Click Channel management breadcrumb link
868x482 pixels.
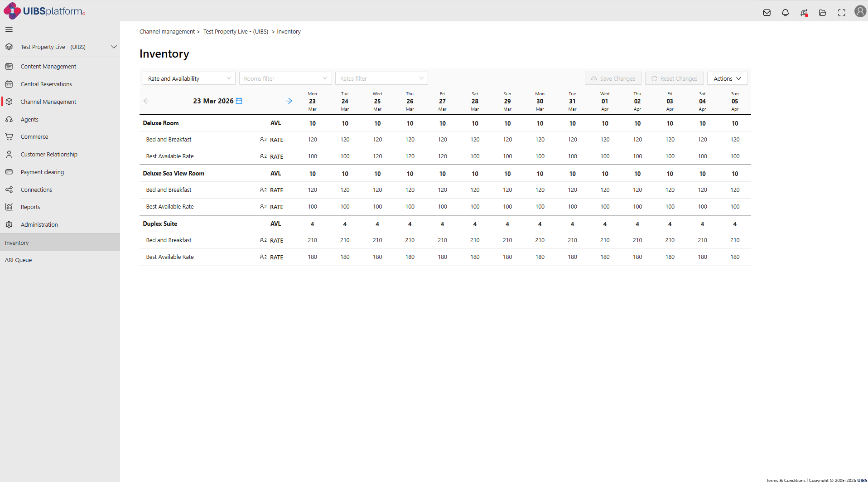(167, 31)
